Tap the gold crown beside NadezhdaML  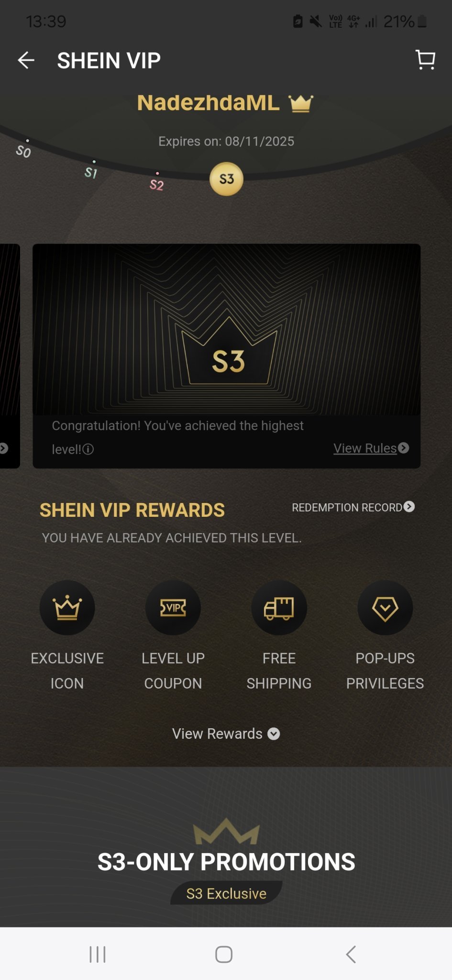301,103
